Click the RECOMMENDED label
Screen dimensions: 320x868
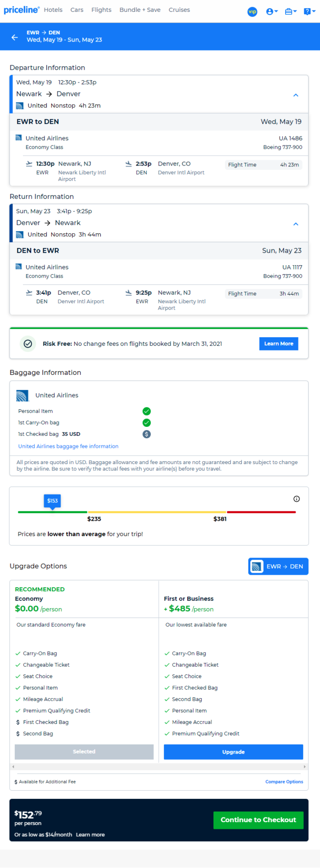pos(40,589)
